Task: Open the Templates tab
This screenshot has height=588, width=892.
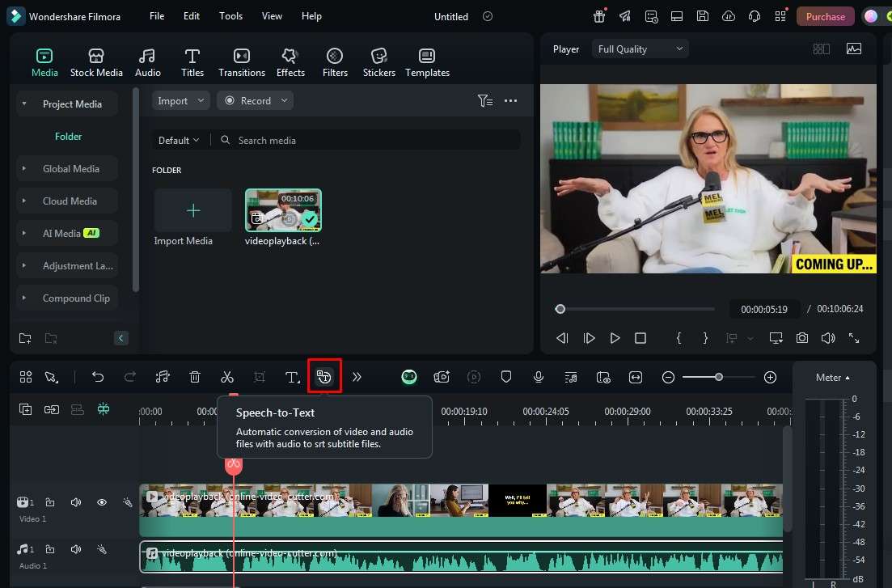Action: point(427,62)
